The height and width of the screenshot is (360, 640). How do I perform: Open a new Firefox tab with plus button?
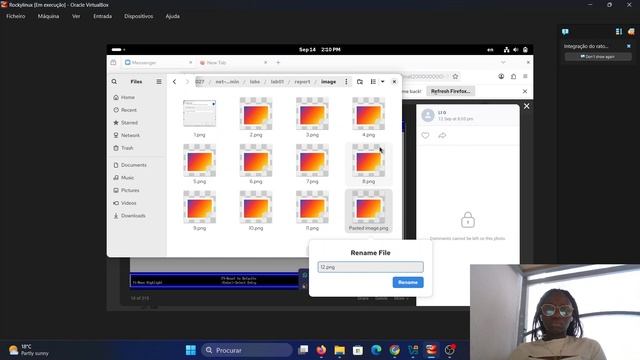coord(278,62)
